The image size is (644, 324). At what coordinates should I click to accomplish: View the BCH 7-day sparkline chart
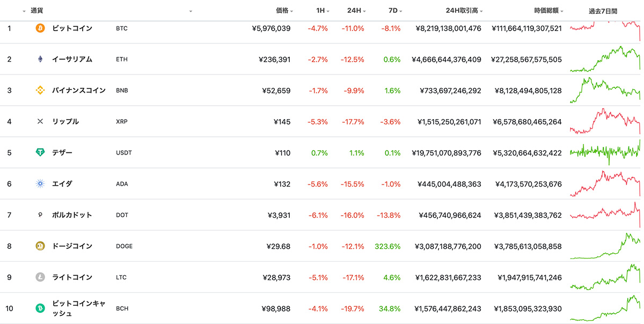(605, 308)
